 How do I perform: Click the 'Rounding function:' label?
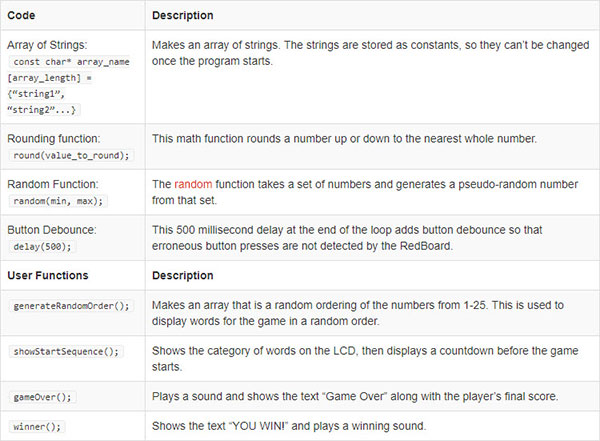(x=54, y=139)
